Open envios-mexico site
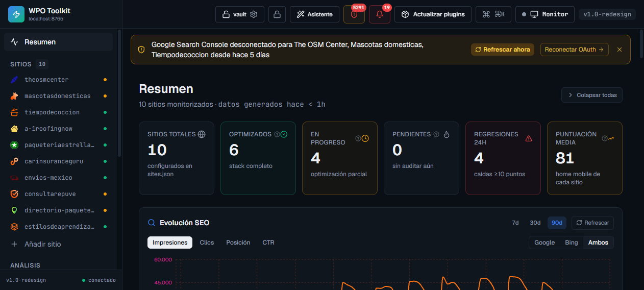 tap(58, 178)
